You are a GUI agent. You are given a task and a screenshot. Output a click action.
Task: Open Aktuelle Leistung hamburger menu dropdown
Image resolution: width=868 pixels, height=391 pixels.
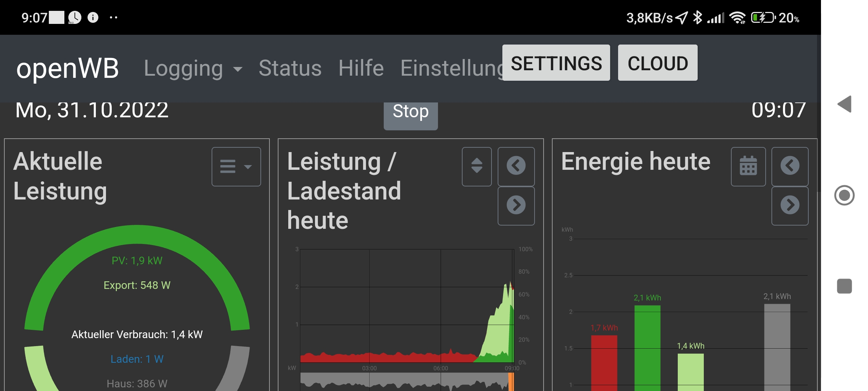coord(236,167)
